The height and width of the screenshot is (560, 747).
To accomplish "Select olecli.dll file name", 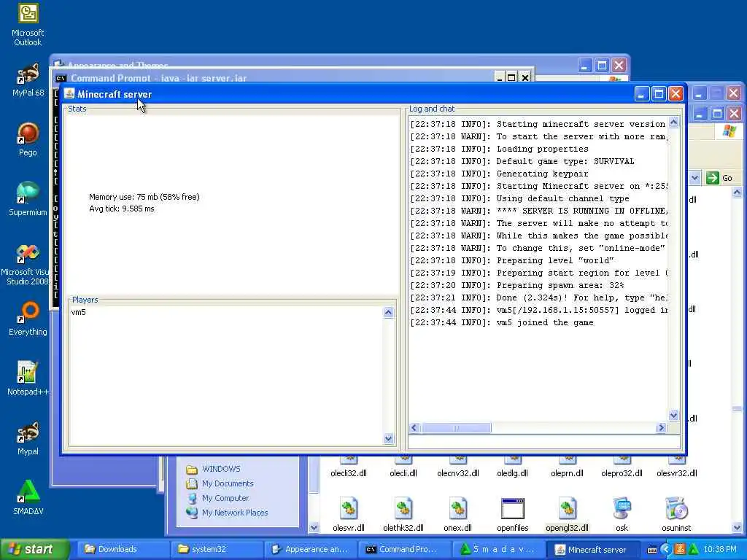I will [403, 473].
